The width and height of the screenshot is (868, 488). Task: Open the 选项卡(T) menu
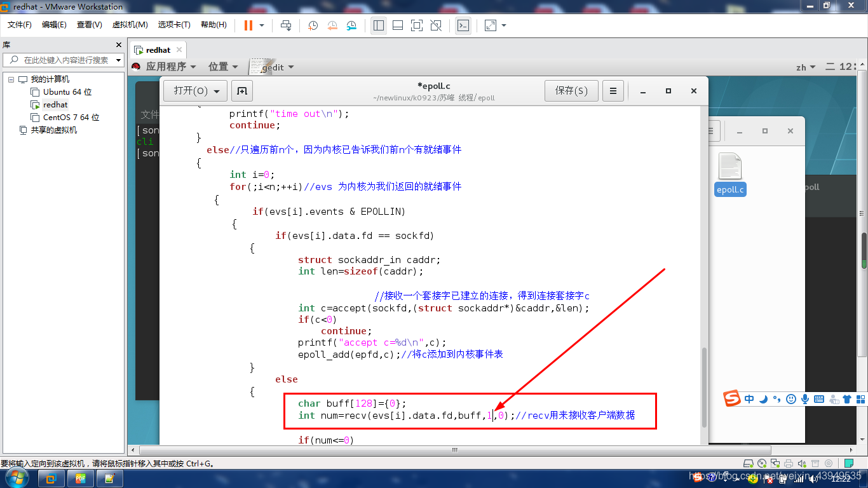click(174, 25)
